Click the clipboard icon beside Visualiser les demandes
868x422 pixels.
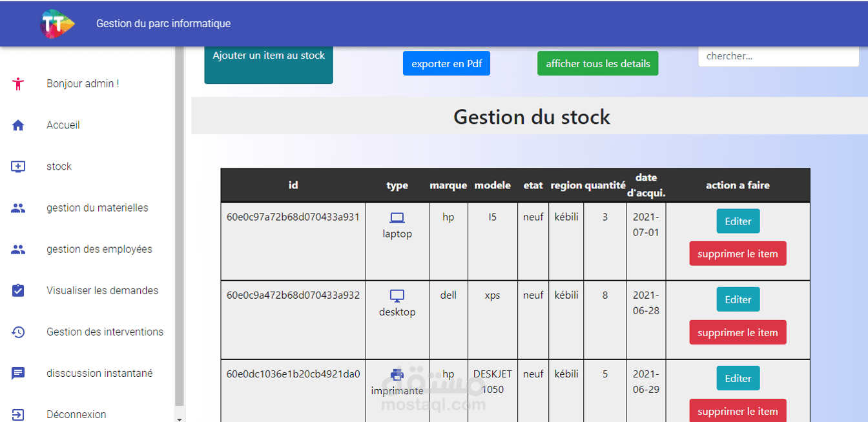(18, 290)
